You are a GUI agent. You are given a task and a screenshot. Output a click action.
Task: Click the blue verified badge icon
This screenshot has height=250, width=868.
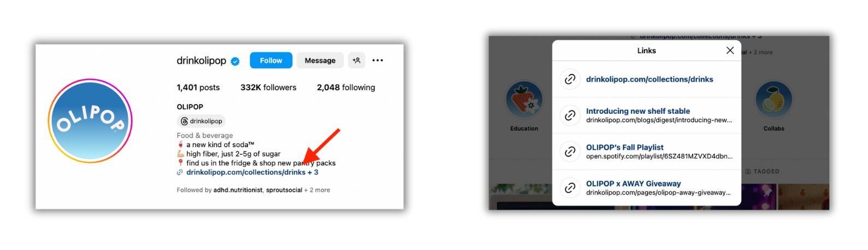pyautogui.click(x=235, y=61)
